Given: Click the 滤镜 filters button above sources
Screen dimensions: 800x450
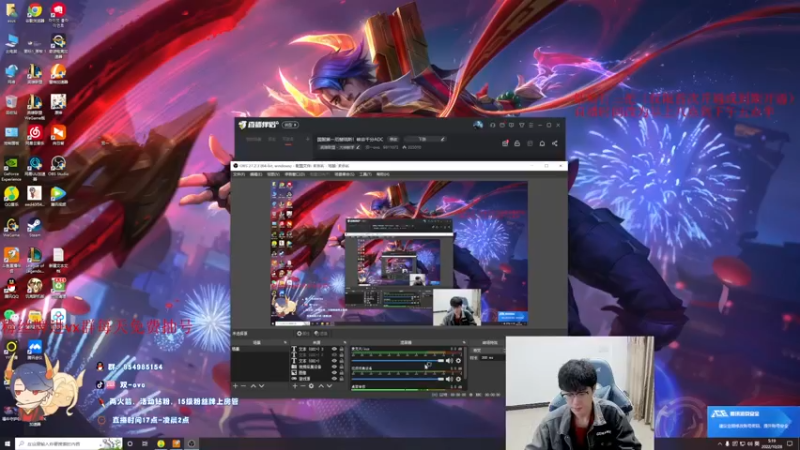Looking at the screenshot, I should click(x=321, y=334).
